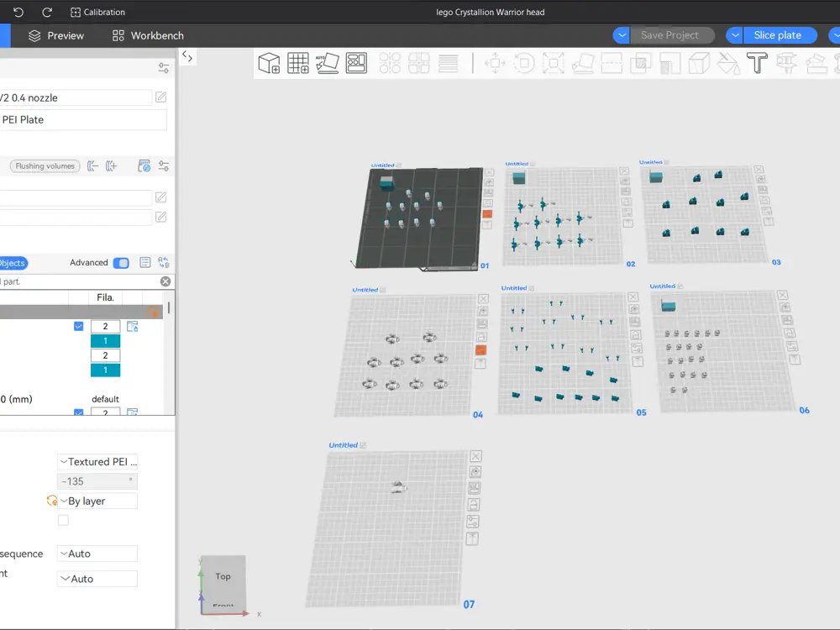Click the Arrange all objects icon
This screenshot has width=840, height=630.
pos(356,63)
